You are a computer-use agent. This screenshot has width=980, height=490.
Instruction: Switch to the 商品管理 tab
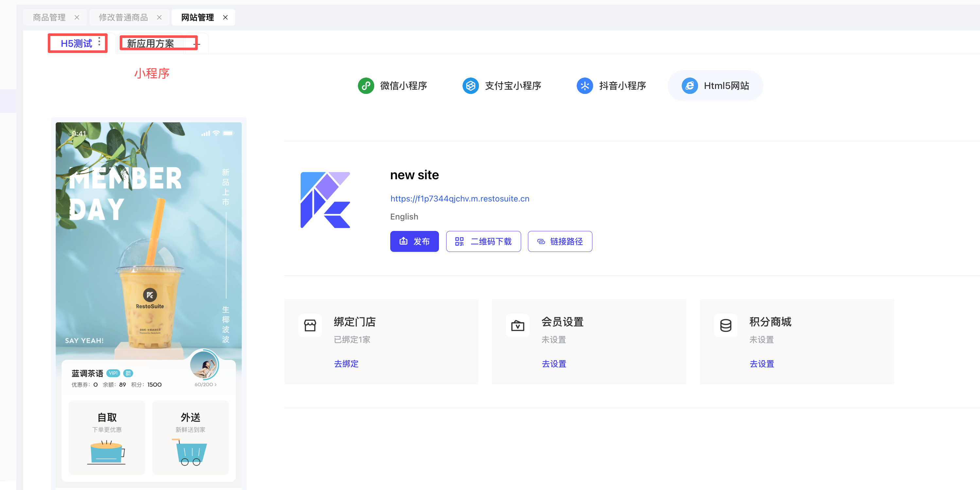[x=49, y=18]
